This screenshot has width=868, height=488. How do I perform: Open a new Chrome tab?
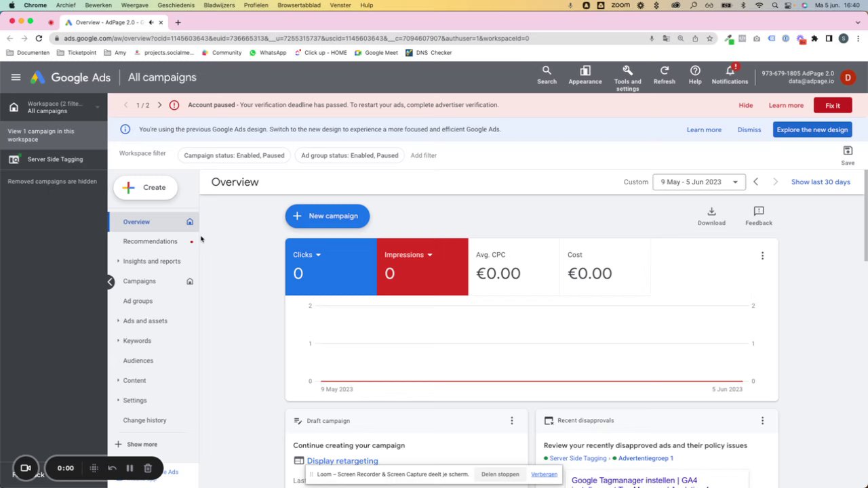[178, 22]
